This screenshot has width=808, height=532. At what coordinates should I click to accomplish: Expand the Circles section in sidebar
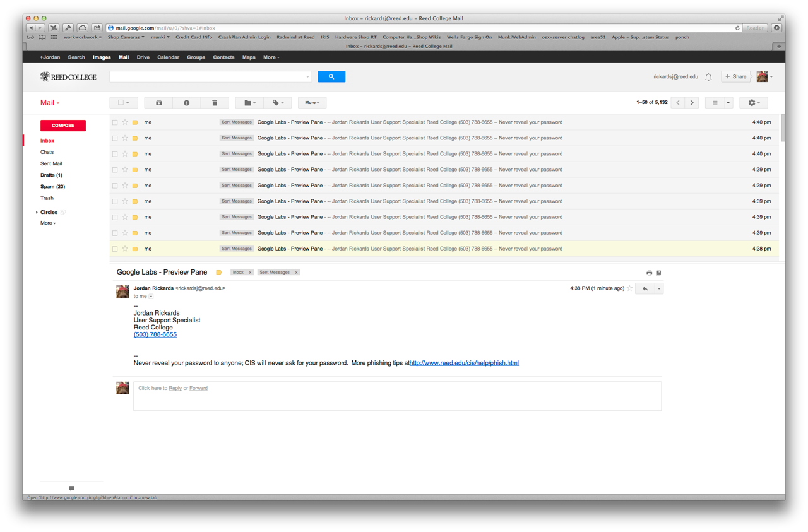(37, 213)
